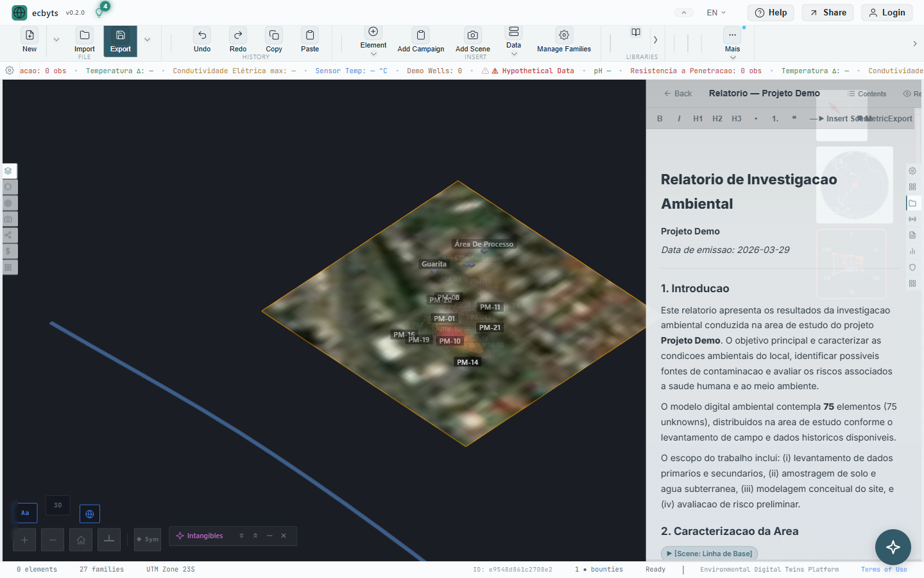Open Manage Families
Viewport: 924px width, 578px height.
[x=564, y=40]
